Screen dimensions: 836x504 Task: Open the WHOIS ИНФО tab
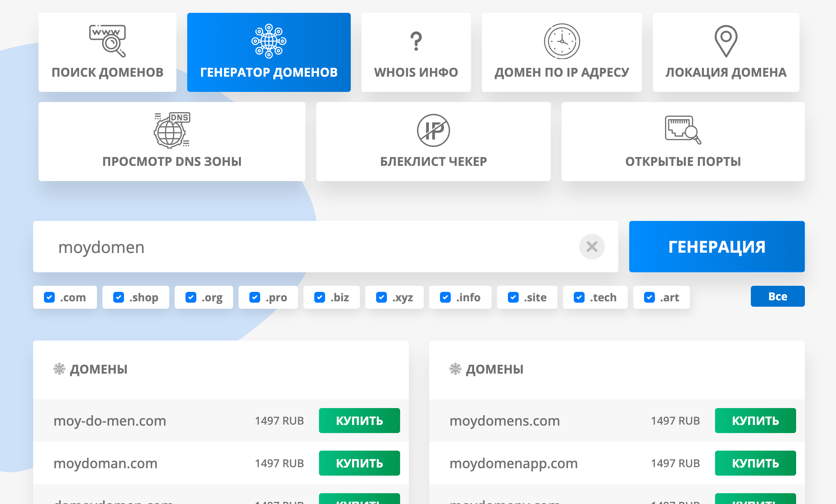[416, 53]
